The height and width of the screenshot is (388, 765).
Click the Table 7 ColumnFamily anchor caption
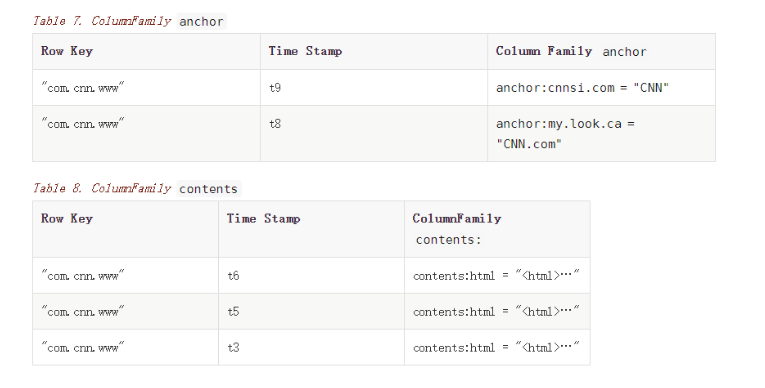click(x=129, y=21)
